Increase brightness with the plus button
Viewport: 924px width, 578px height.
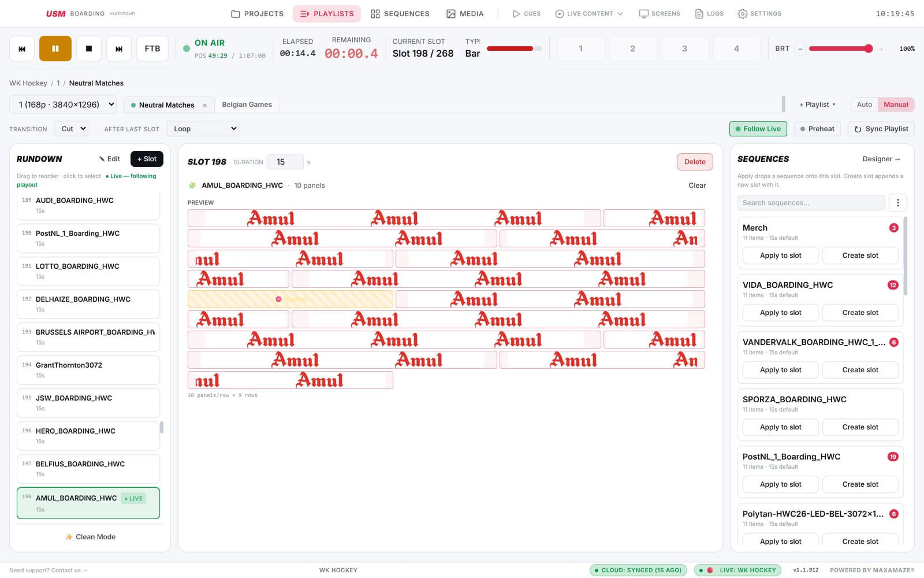click(x=881, y=49)
